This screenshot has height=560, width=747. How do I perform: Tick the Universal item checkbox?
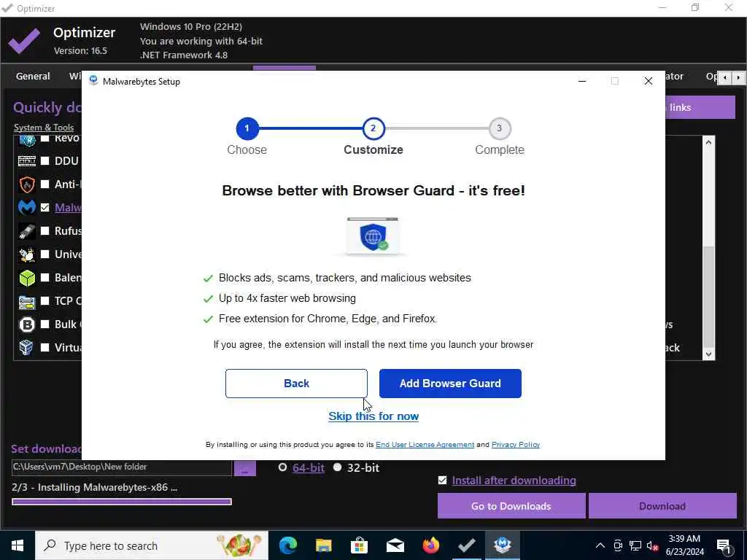click(x=44, y=254)
